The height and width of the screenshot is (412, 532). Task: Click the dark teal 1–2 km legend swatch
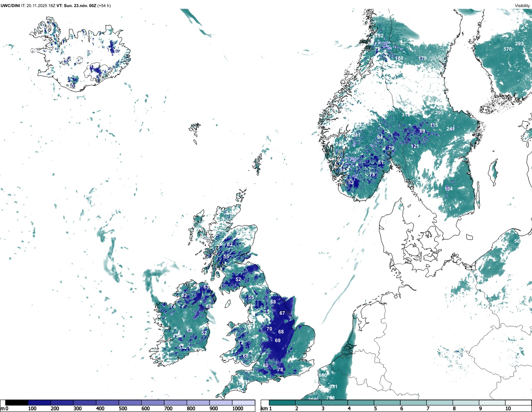[282, 402]
